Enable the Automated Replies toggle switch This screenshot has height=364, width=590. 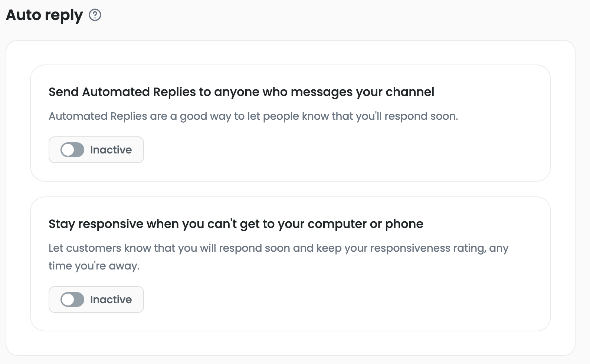click(72, 150)
